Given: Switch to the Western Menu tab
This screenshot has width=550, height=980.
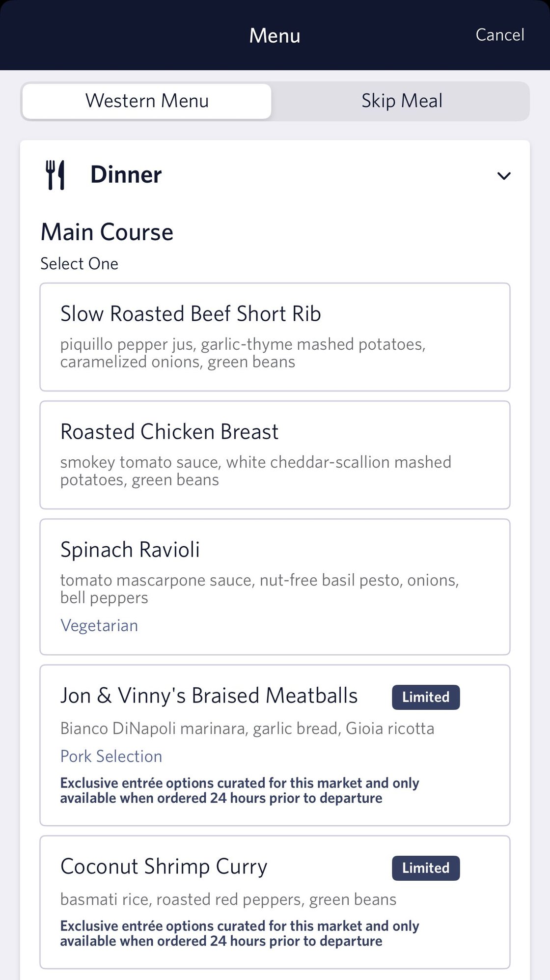Looking at the screenshot, I should coord(147,101).
